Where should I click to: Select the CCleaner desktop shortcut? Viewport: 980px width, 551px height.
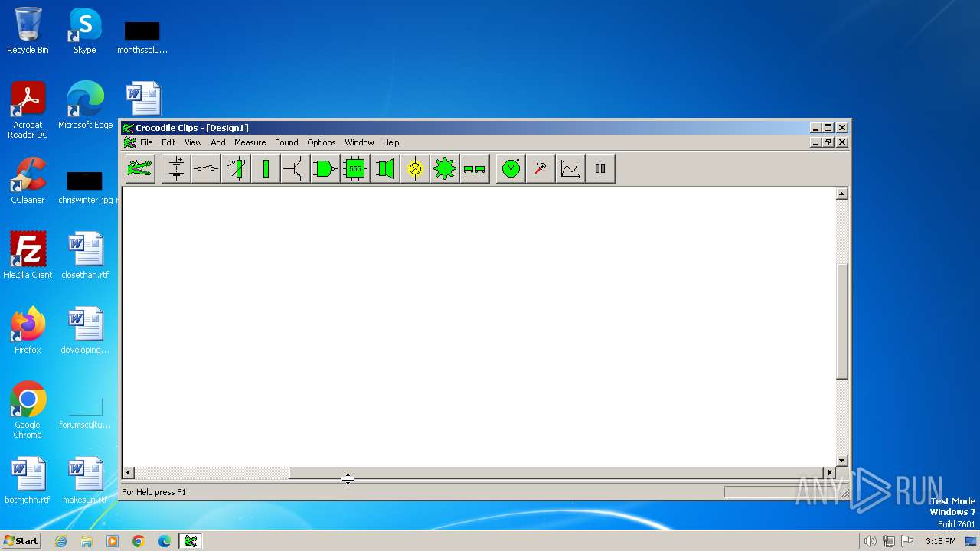click(x=28, y=181)
